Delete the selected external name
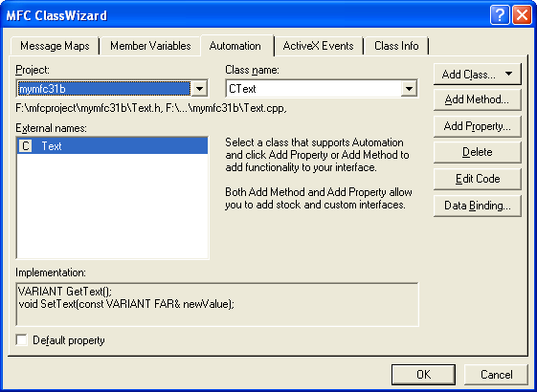 pyautogui.click(x=477, y=152)
